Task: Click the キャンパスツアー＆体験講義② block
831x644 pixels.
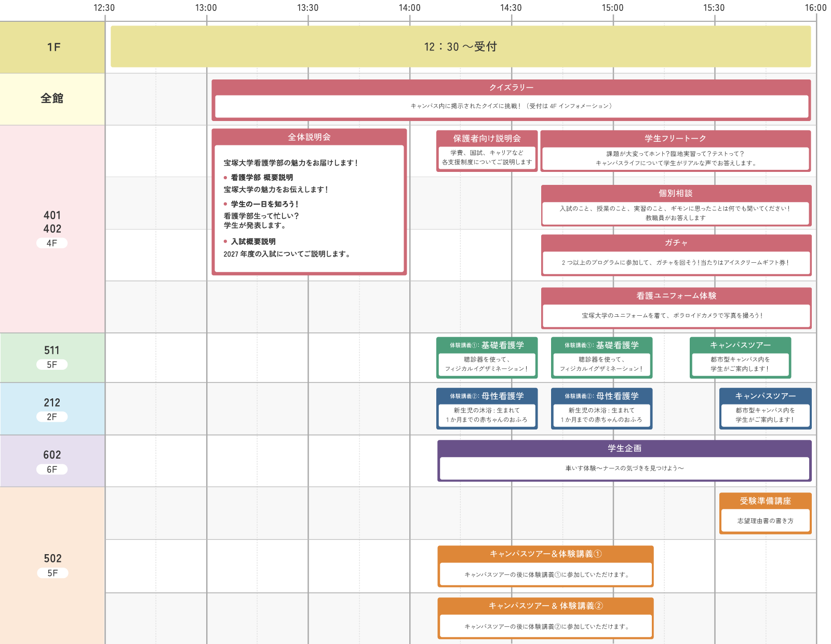Action: pyautogui.click(x=545, y=618)
